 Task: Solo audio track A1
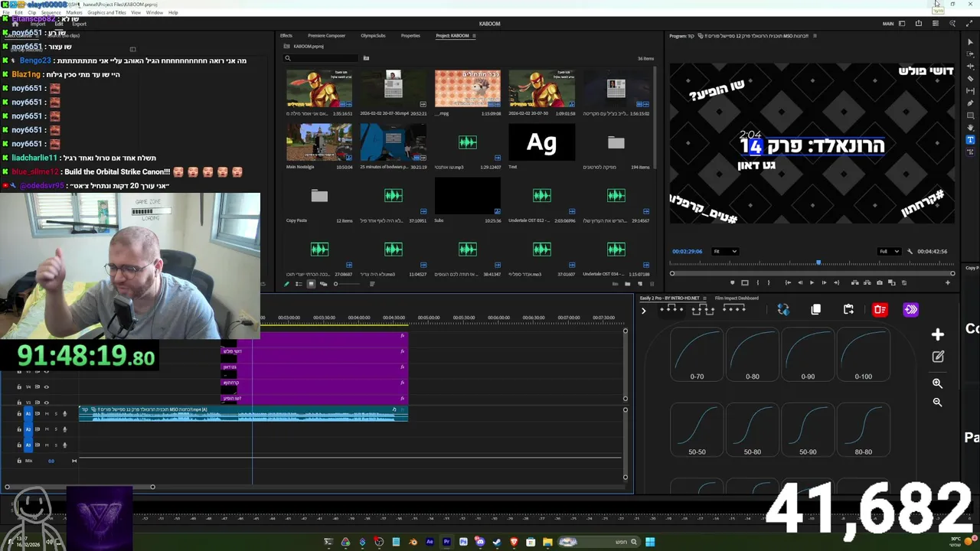click(56, 414)
